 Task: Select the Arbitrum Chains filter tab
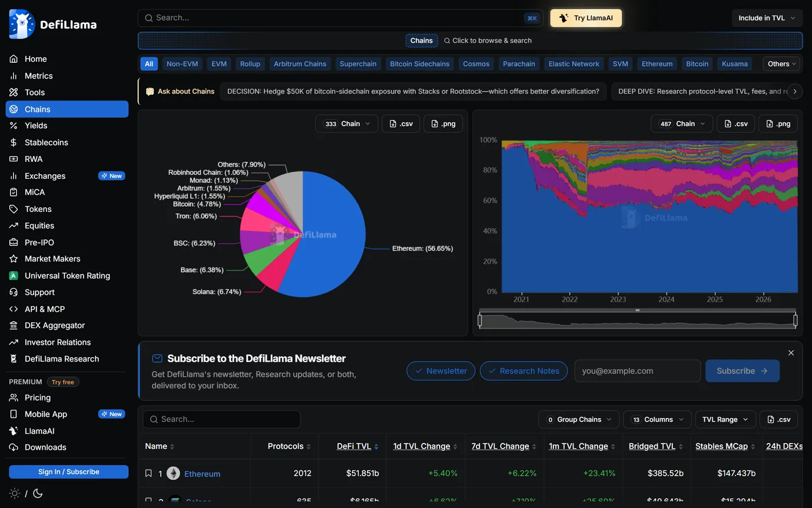300,64
